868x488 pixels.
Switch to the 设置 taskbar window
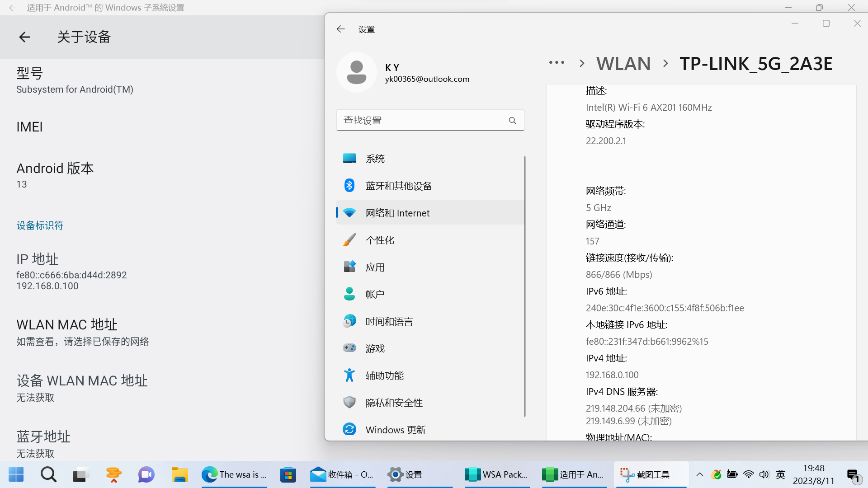pyautogui.click(x=419, y=474)
